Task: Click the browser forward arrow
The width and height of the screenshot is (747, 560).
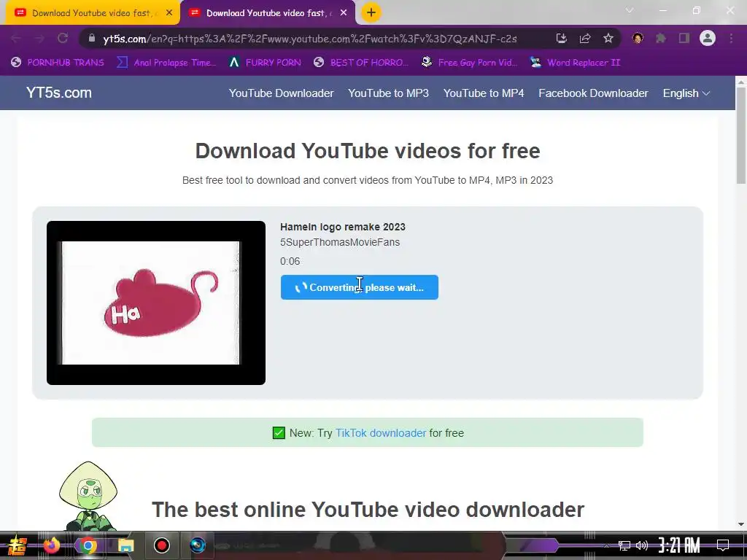Action: [39, 38]
